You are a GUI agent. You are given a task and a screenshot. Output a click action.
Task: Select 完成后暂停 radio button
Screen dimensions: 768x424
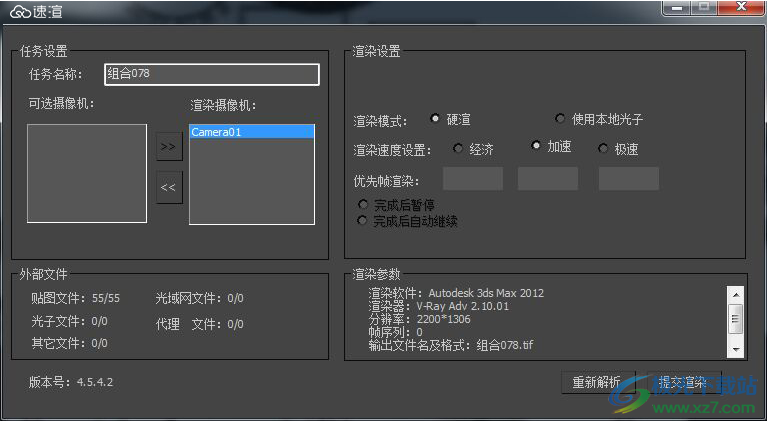coord(363,204)
